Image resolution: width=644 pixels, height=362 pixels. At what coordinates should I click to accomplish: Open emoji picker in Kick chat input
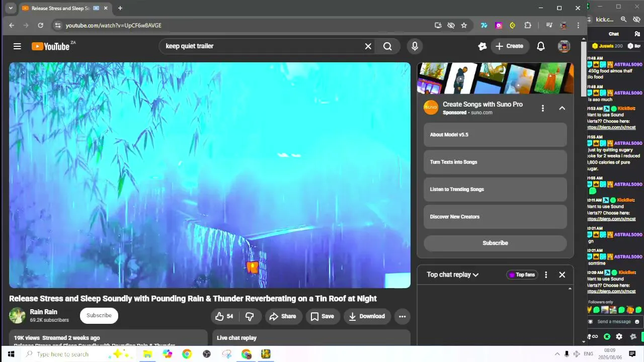637,322
